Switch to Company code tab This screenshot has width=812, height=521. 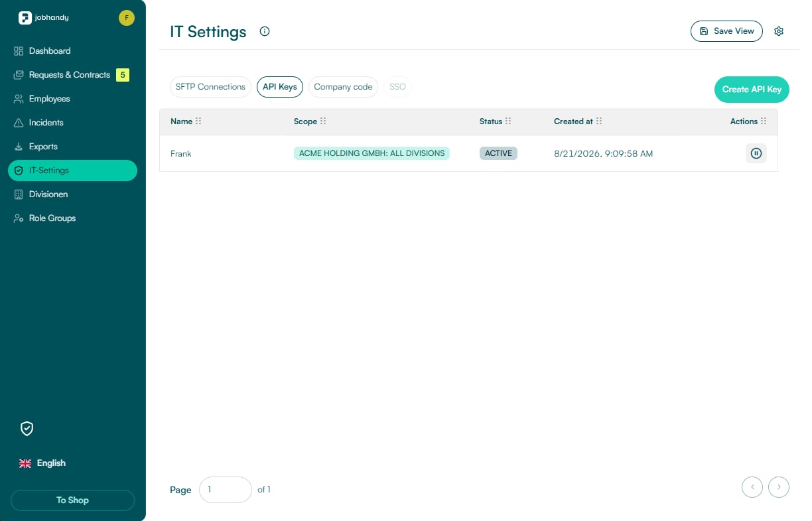click(343, 87)
